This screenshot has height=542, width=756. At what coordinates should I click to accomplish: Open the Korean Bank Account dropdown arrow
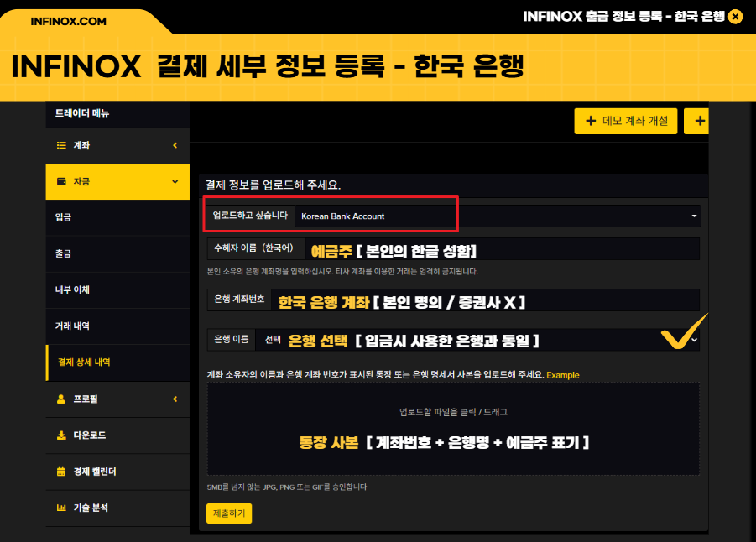(694, 216)
